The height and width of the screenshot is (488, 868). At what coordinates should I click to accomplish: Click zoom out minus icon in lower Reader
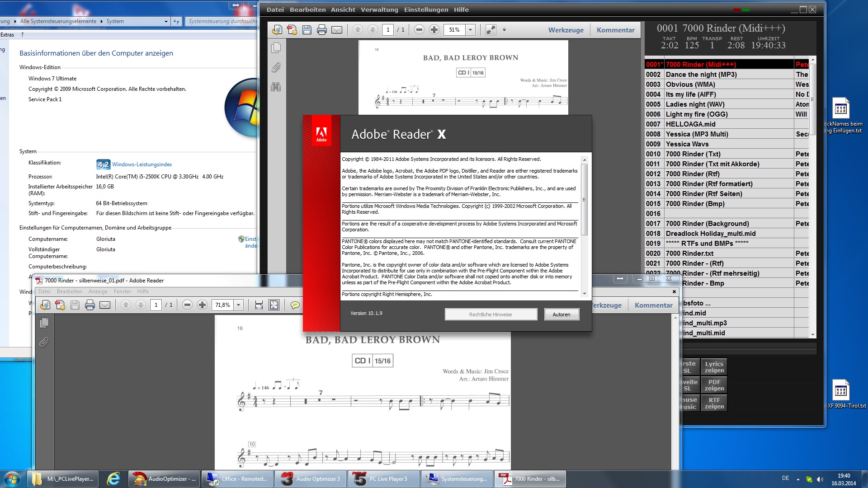click(x=187, y=305)
